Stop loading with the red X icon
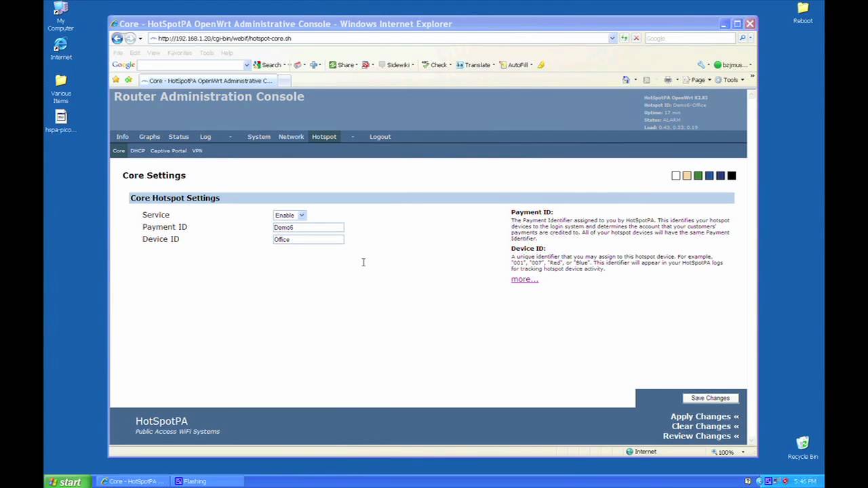 [x=636, y=38]
